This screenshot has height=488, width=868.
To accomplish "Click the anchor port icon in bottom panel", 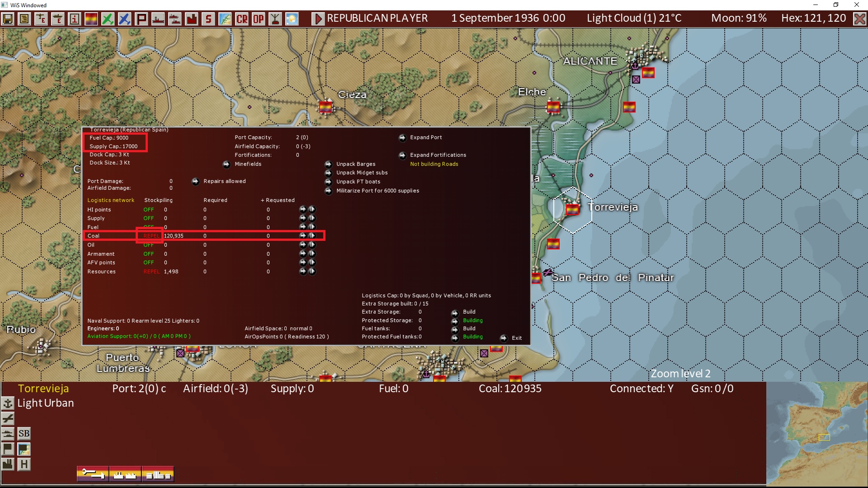I will tap(8, 403).
